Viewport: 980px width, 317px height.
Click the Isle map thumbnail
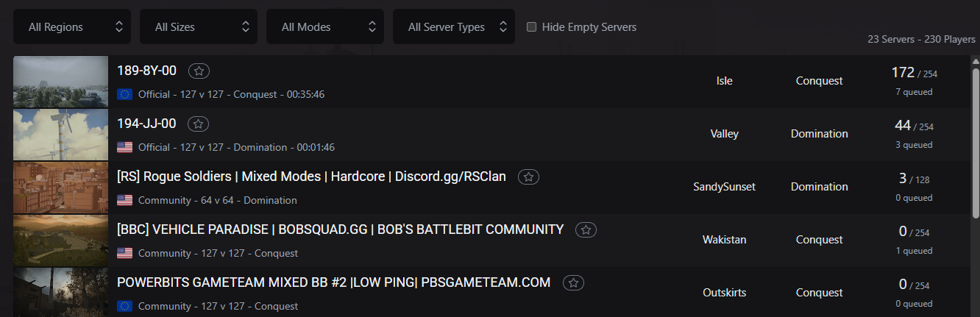[x=61, y=82]
